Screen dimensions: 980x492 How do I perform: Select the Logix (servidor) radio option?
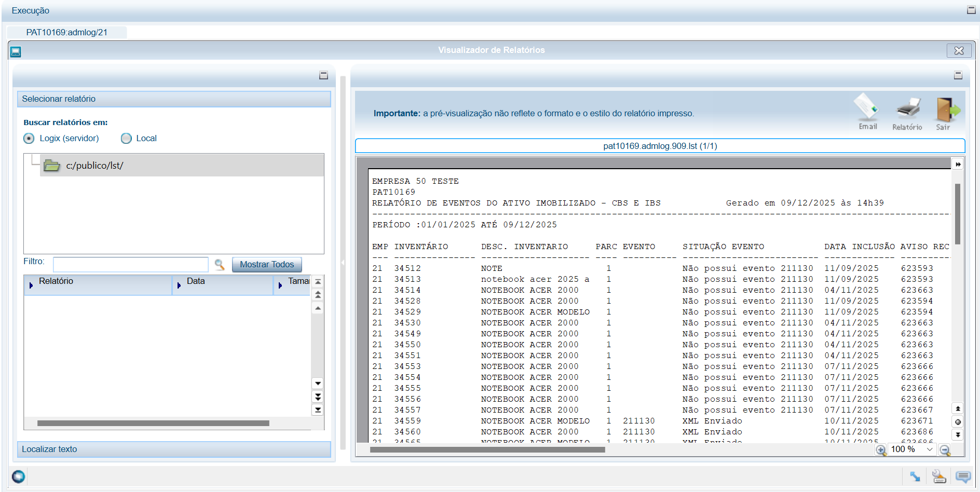(x=29, y=139)
